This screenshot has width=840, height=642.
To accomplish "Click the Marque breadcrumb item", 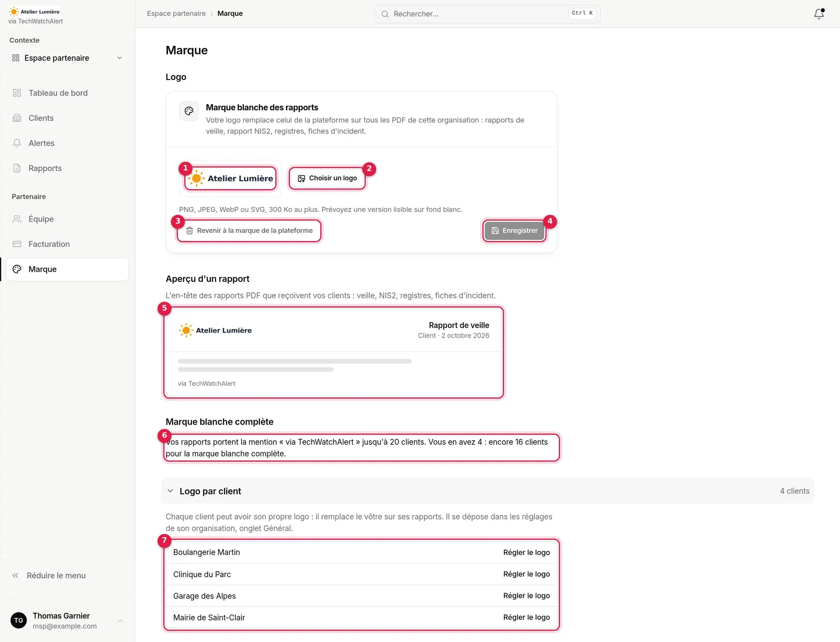I will coord(230,14).
